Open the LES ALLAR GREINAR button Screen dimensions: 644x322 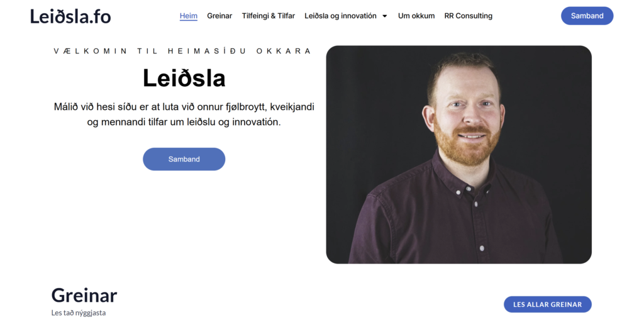pyautogui.click(x=548, y=304)
